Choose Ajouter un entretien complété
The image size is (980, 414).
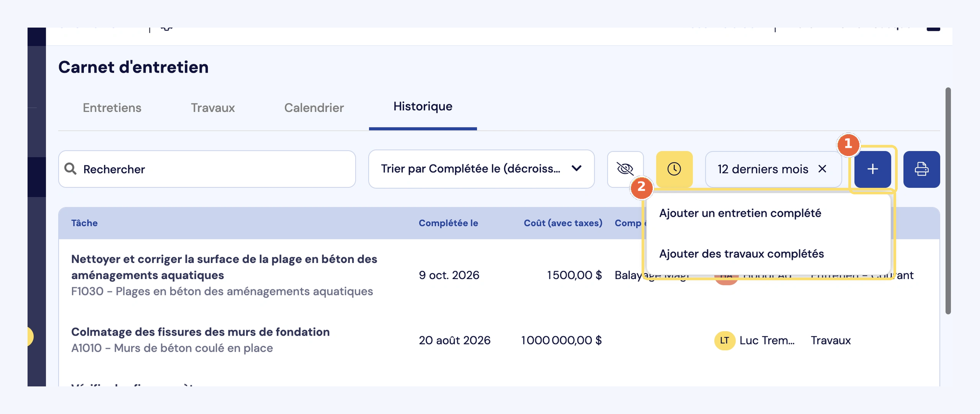740,213
